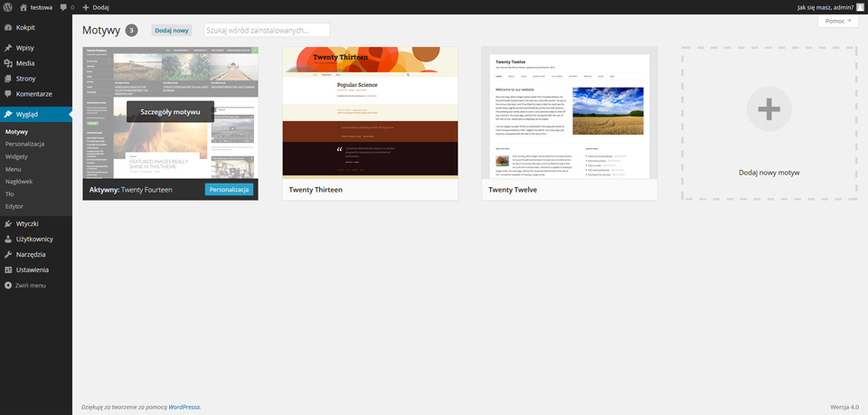Select the Twenty Thirteen theme thumbnail
This screenshot has width=868, height=415.
click(371, 113)
